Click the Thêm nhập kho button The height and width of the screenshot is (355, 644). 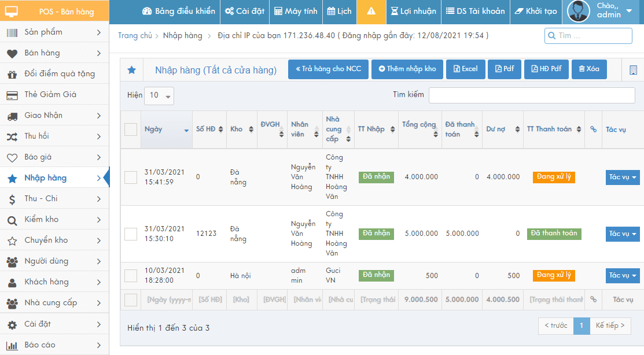point(407,69)
